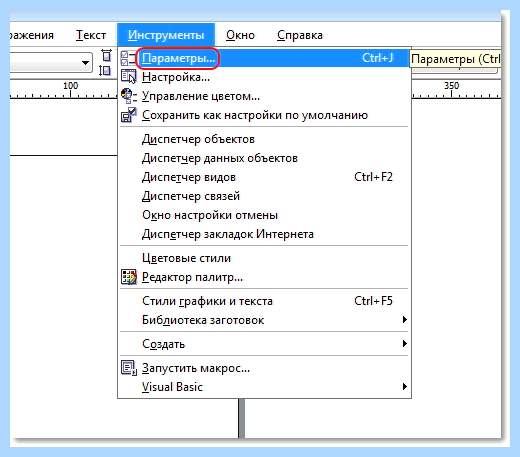
Task: Click the Запустить макрос macro icon
Action: tap(128, 368)
